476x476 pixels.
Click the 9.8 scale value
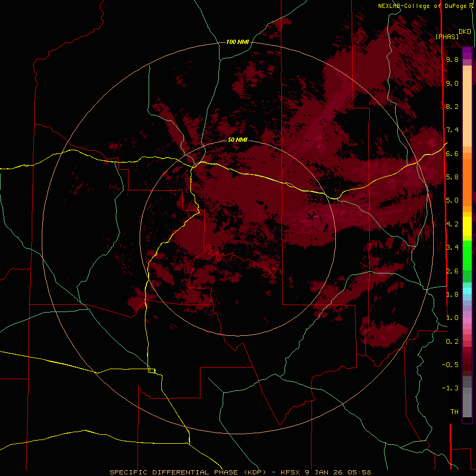[x=452, y=59]
